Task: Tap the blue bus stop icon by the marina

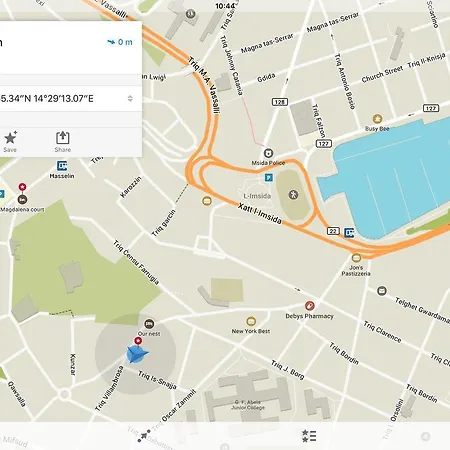Action: [x=349, y=233]
